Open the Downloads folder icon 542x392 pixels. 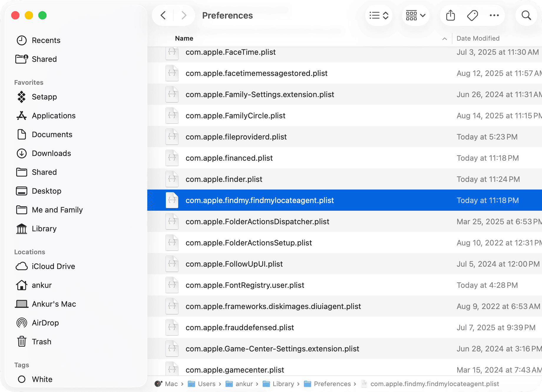(22, 153)
